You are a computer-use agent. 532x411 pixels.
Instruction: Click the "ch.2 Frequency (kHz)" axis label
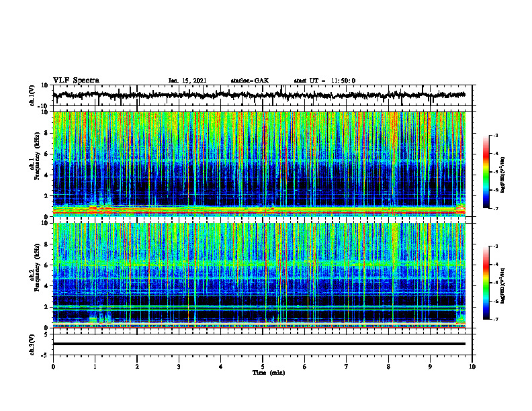click(35, 267)
